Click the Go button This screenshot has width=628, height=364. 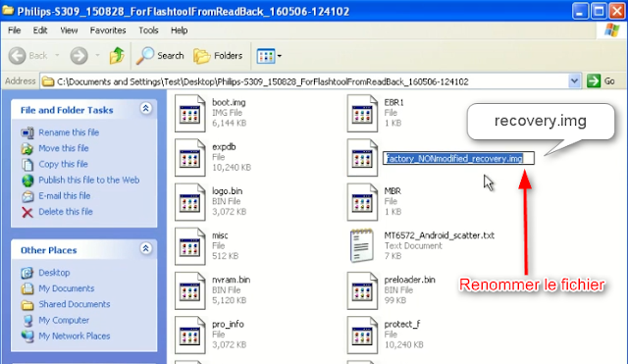(602, 81)
